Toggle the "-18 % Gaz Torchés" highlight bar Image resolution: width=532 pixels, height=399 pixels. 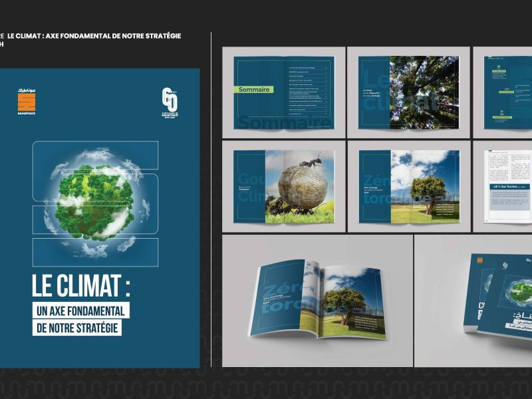click(509, 186)
